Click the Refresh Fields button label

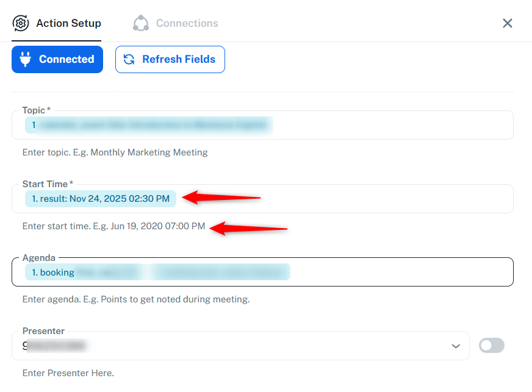coord(178,59)
